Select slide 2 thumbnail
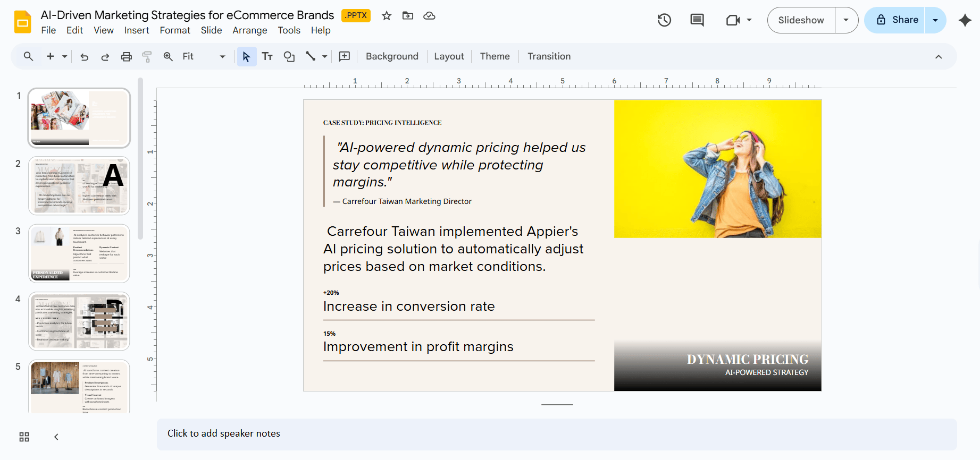Screen dimensions: 980x460 click(79, 186)
